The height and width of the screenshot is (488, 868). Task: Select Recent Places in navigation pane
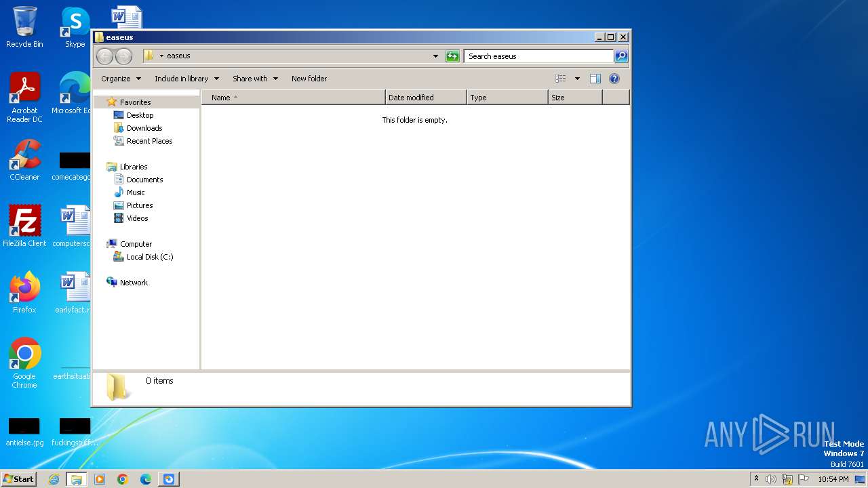pyautogui.click(x=149, y=141)
